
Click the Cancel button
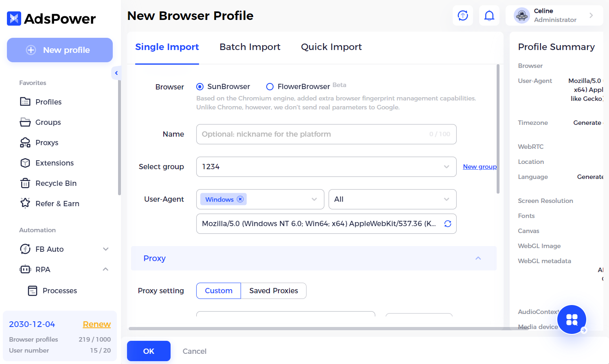(195, 351)
